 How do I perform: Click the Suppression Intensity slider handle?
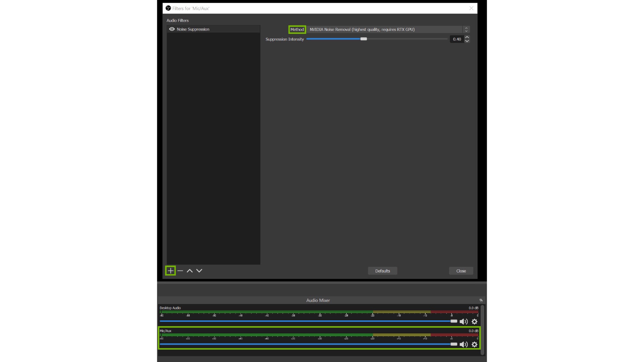tap(364, 39)
